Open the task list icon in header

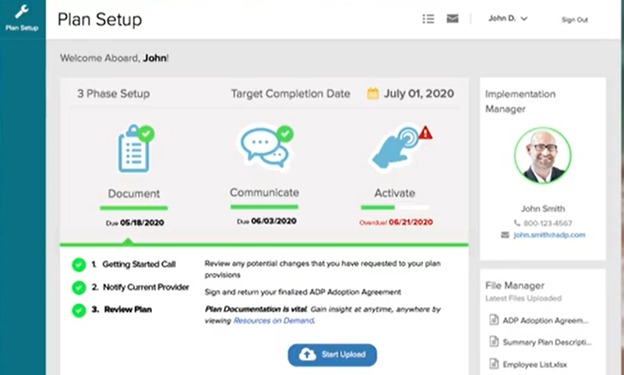pos(428,19)
